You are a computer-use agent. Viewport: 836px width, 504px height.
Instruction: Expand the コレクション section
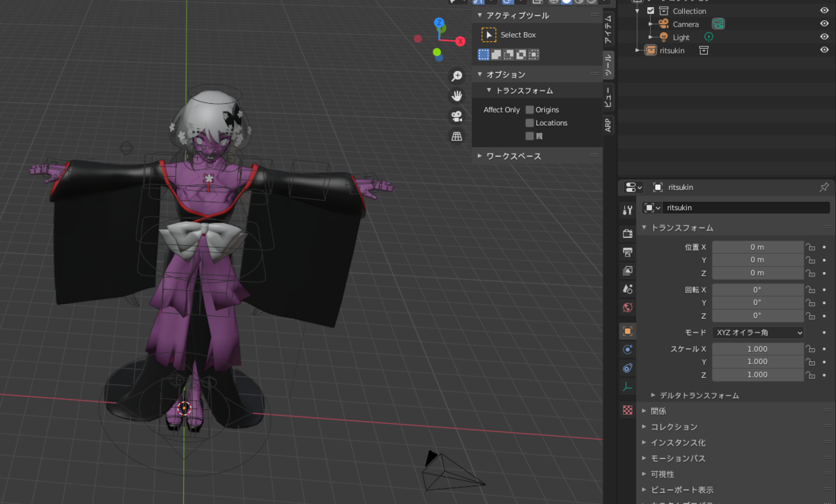pos(644,427)
